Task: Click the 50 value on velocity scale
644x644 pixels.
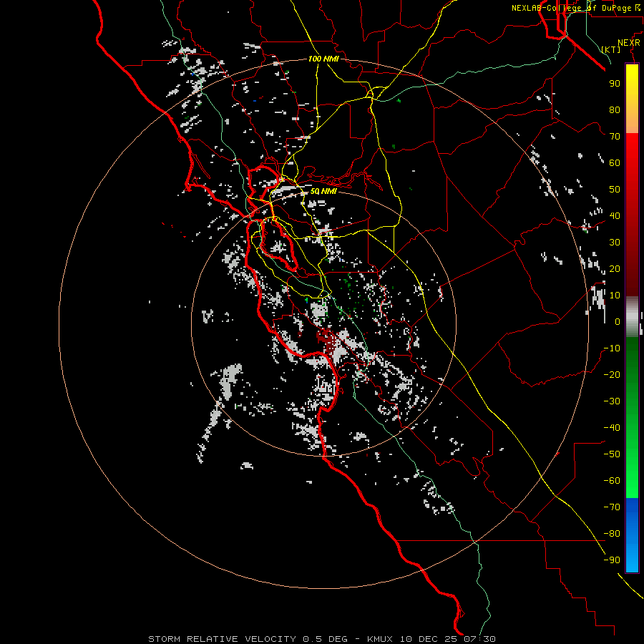Action: [x=615, y=190]
